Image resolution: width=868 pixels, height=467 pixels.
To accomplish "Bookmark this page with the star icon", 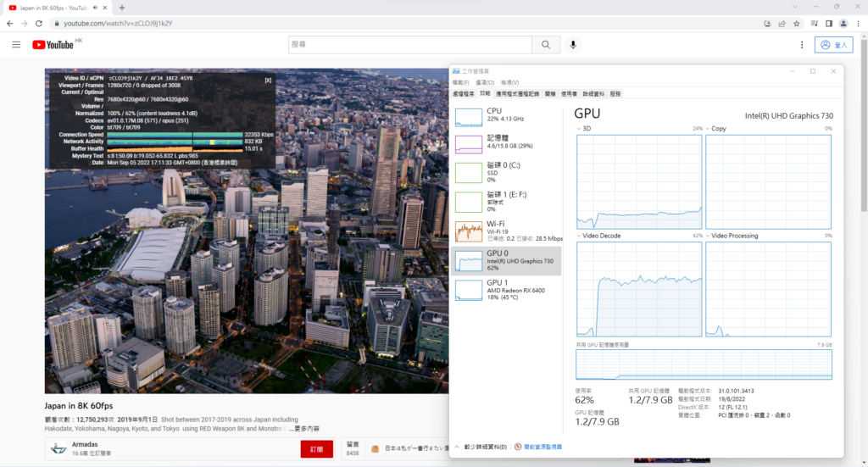I will click(x=795, y=23).
